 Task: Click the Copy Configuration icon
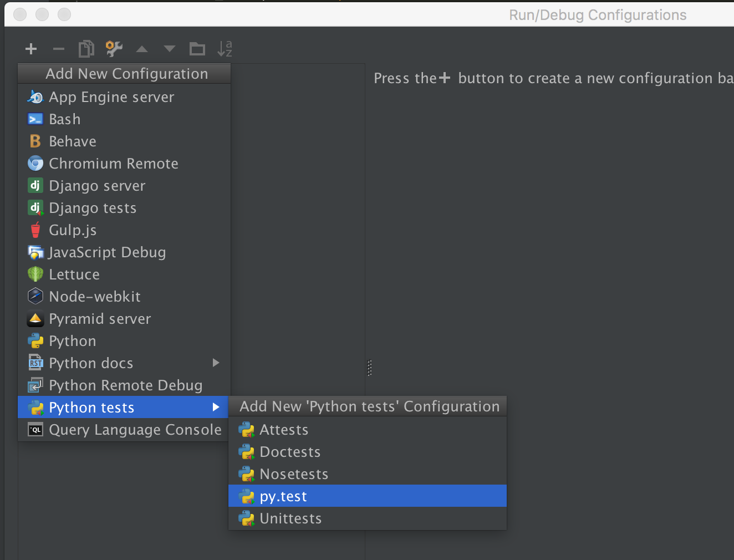(86, 49)
